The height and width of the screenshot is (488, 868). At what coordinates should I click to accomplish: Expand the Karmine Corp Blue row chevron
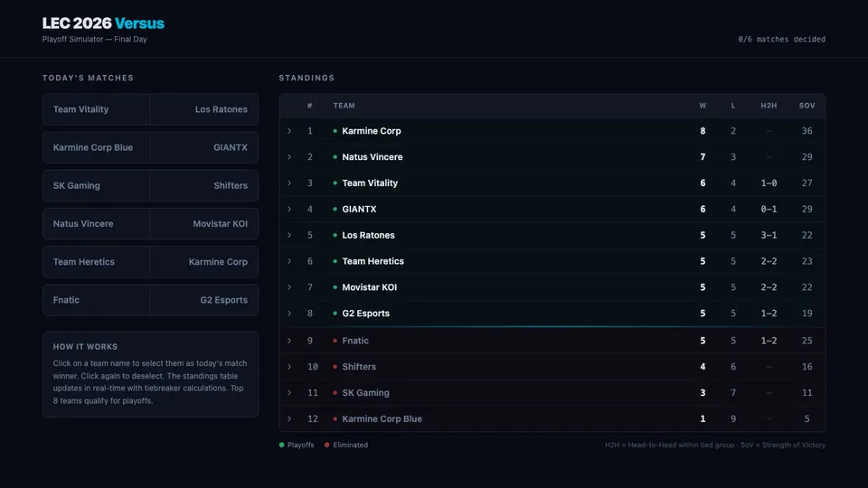(289, 418)
